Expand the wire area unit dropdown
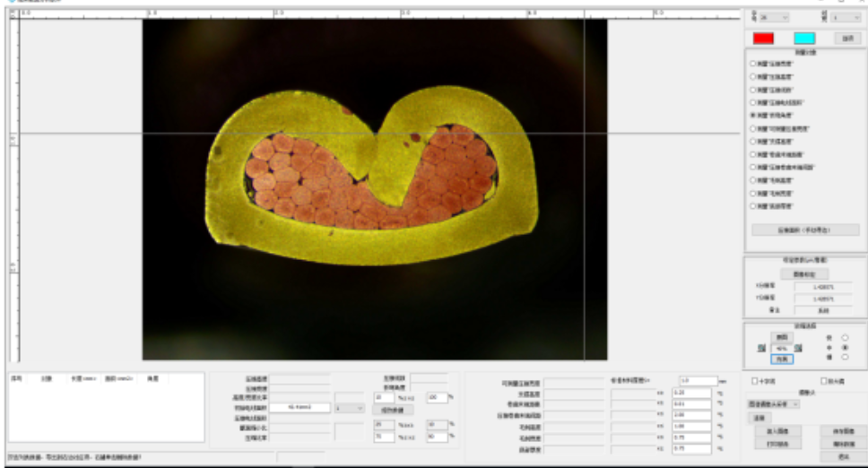 [349, 407]
